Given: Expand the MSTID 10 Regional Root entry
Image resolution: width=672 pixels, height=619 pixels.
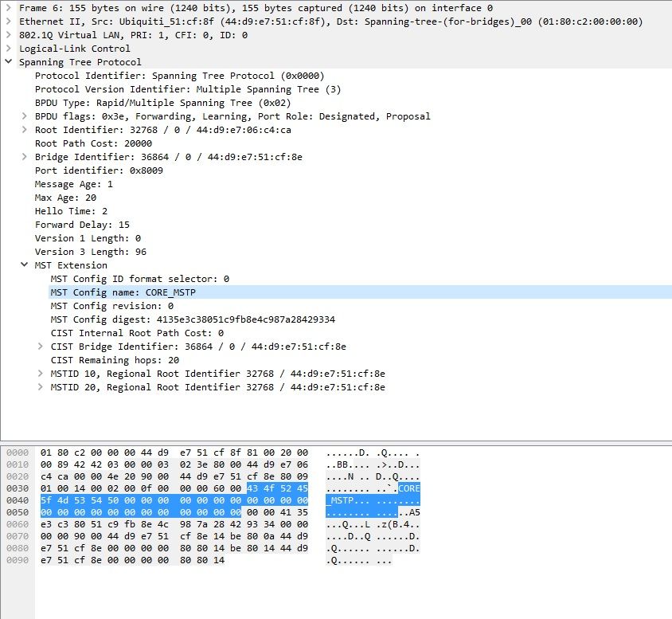Looking at the screenshot, I should 41,374.
